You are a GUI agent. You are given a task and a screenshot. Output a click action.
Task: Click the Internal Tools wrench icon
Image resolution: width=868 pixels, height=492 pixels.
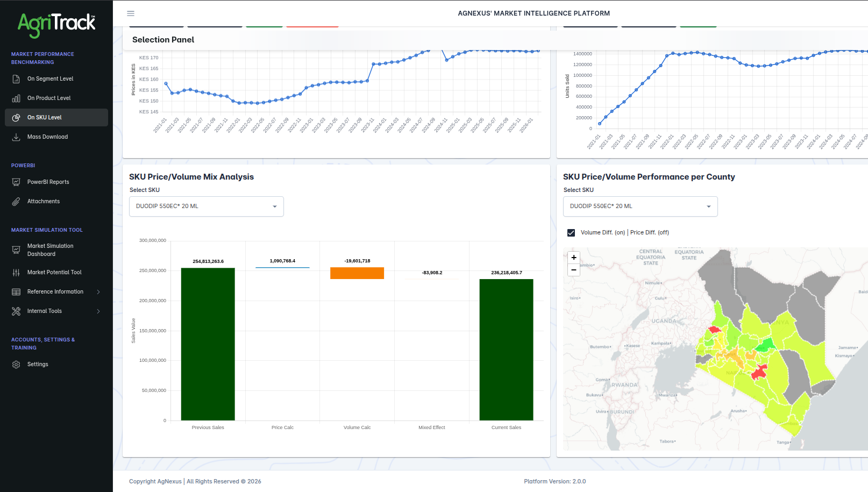(x=16, y=311)
